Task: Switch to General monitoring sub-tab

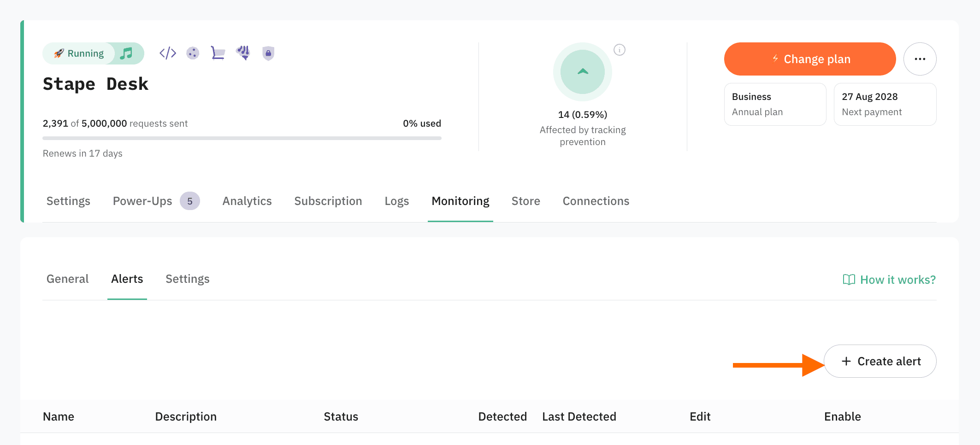Action: (x=67, y=279)
